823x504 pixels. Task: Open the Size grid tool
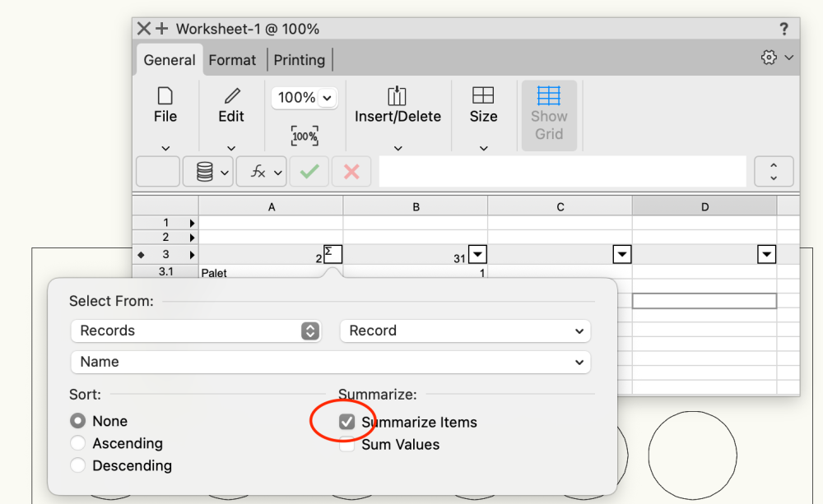pyautogui.click(x=483, y=97)
